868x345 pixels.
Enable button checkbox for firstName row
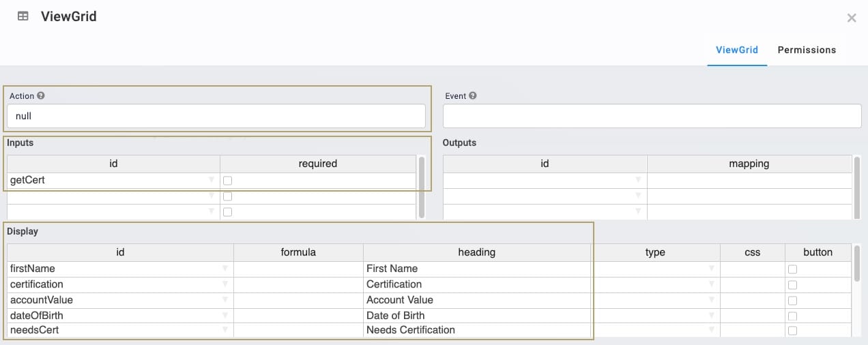click(792, 269)
